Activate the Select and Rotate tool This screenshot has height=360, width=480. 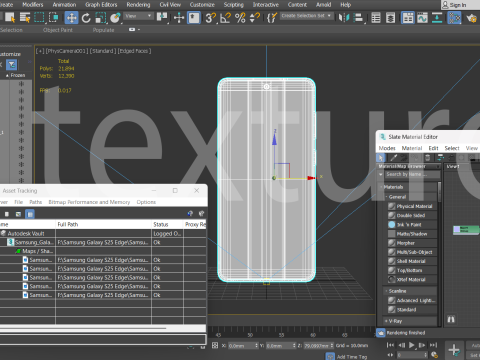[86, 17]
